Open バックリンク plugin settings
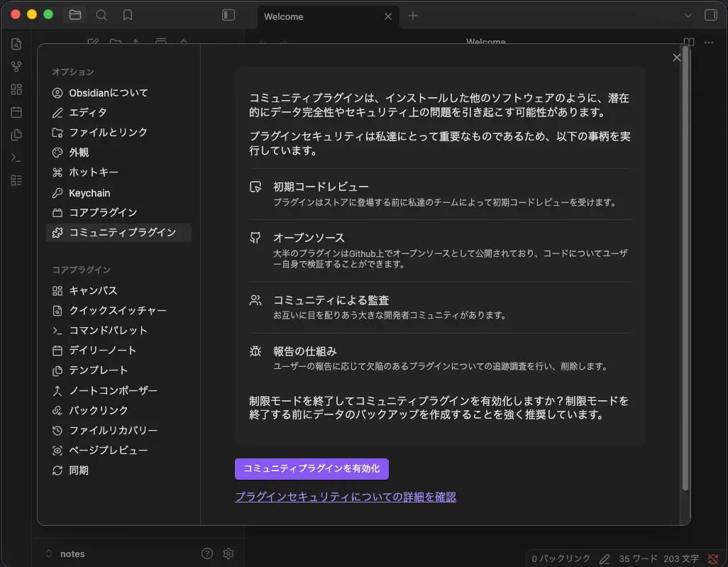The height and width of the screenshot is (567, 728). coord(119,410)
